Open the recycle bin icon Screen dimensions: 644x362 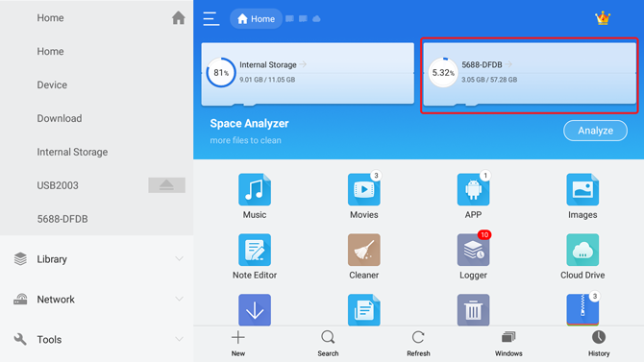point(473,309)
